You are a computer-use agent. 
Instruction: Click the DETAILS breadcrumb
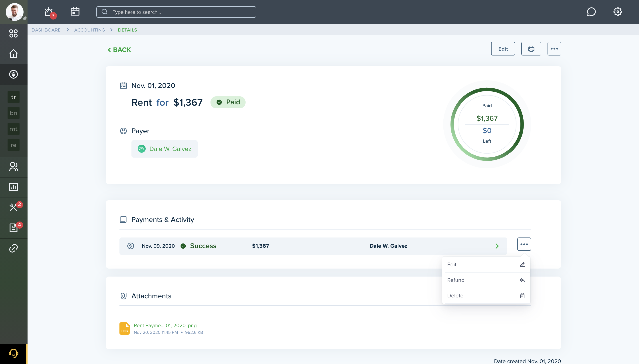tap(127, 30)
